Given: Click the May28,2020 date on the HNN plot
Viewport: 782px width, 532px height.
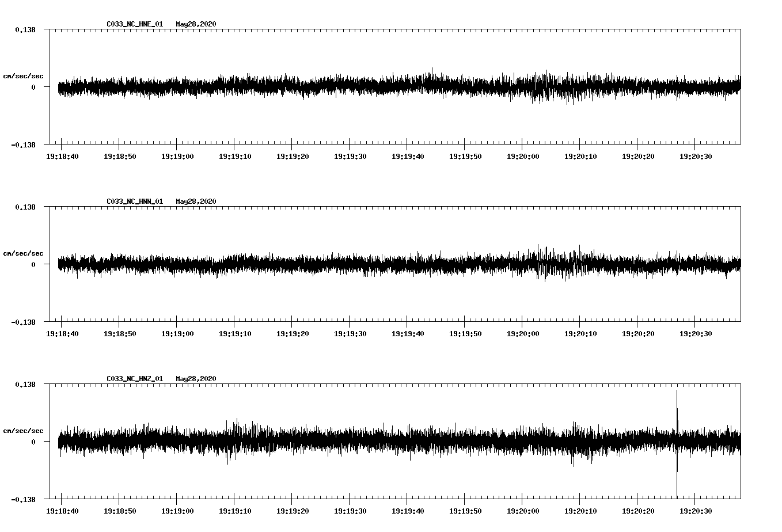Looking at the screenshot, I should (196, 202).
